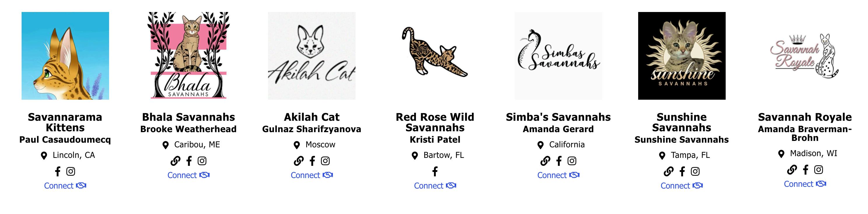
Task: Open Akilah Cat Instagram icon
Action: 325,161
